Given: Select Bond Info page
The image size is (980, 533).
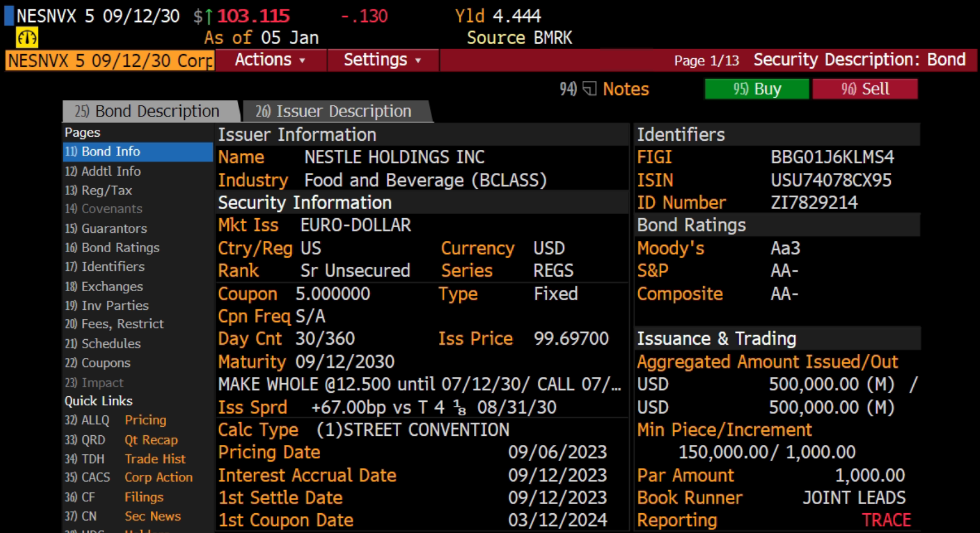Looking at the screenshot, I should [x=138, y=151].
